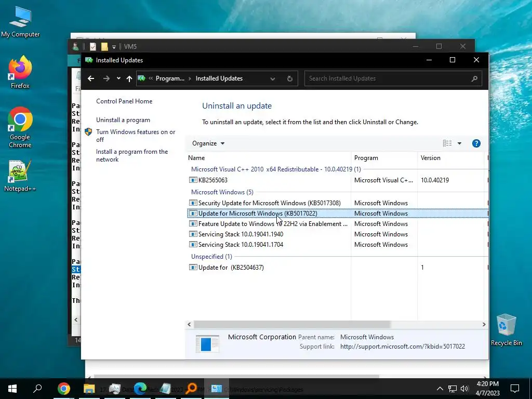Click the search magnifier icon in Installed Updates
The height and width of the screenshot is (399, 532).
click(x=474, y=79)
